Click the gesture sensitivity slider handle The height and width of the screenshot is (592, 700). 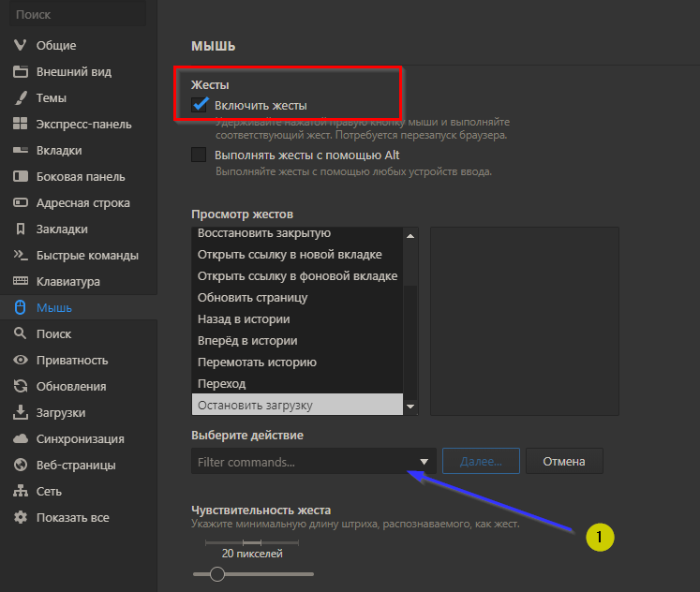pyautogui.click(x=217, y=574)
